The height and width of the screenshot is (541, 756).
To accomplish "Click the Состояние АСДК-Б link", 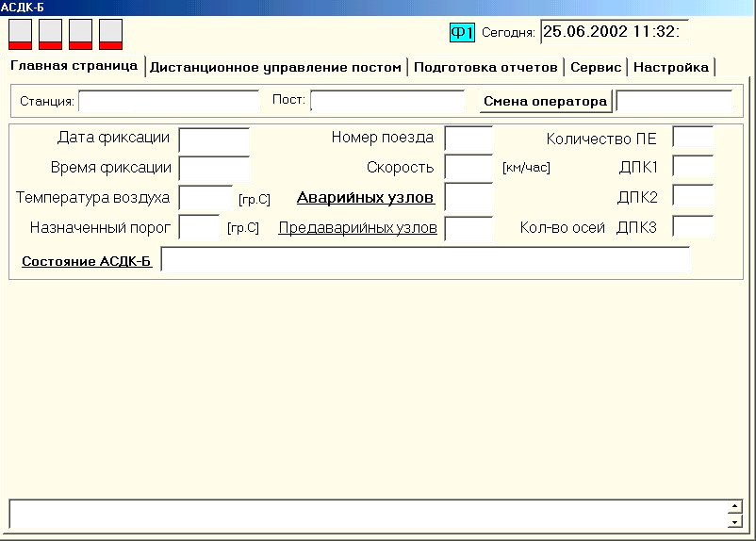I will tap(87, 261).
